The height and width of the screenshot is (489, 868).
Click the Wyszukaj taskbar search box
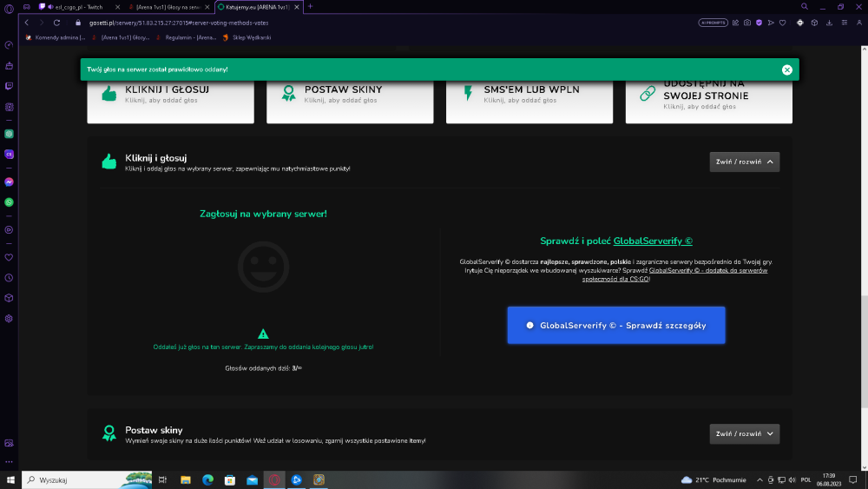87,479
